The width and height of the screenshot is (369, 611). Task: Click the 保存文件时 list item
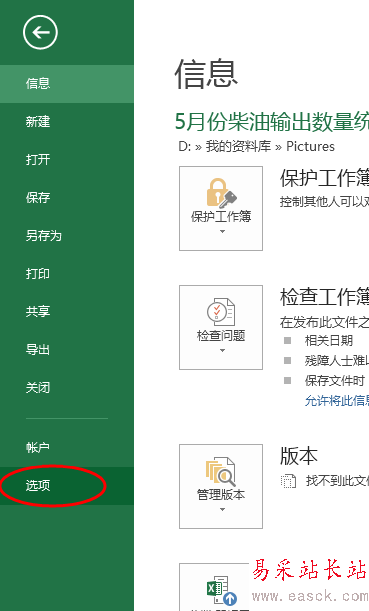tap(335, 381)
